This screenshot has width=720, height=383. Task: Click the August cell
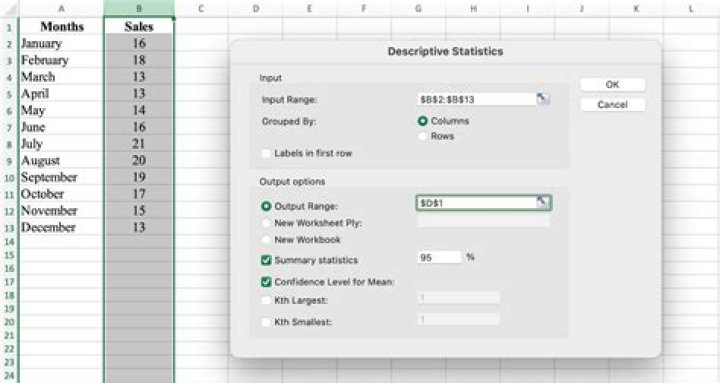62,161
